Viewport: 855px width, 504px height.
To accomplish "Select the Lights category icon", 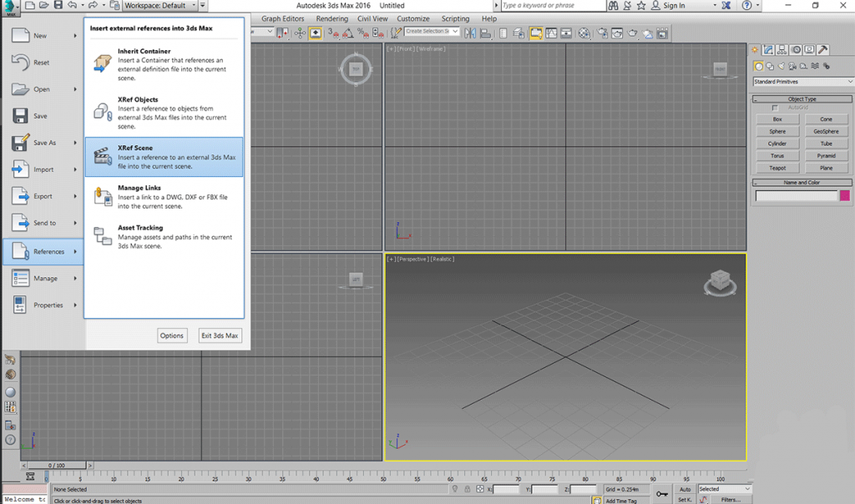I will pyautogui.click(x=782, y=66).
